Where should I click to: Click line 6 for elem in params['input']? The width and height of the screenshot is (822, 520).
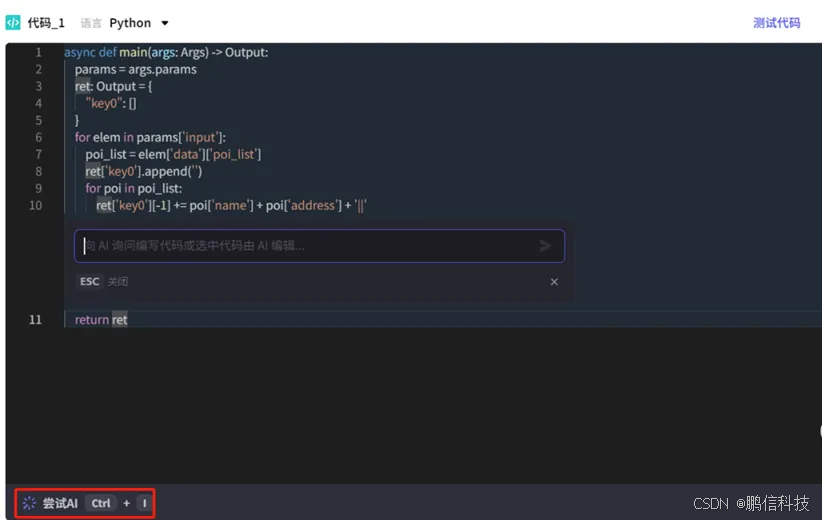[150, 137]
